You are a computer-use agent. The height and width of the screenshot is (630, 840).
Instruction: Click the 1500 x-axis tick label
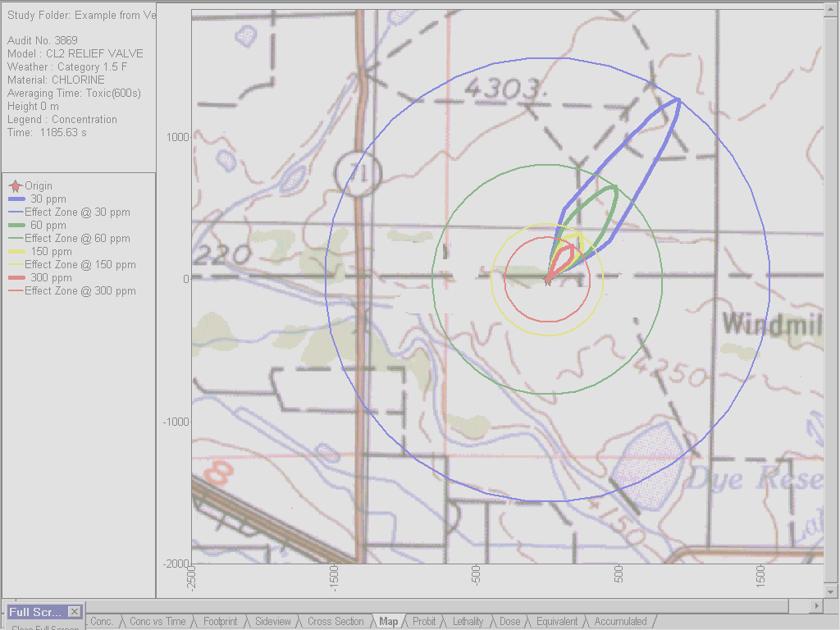(x=760, y=576)
